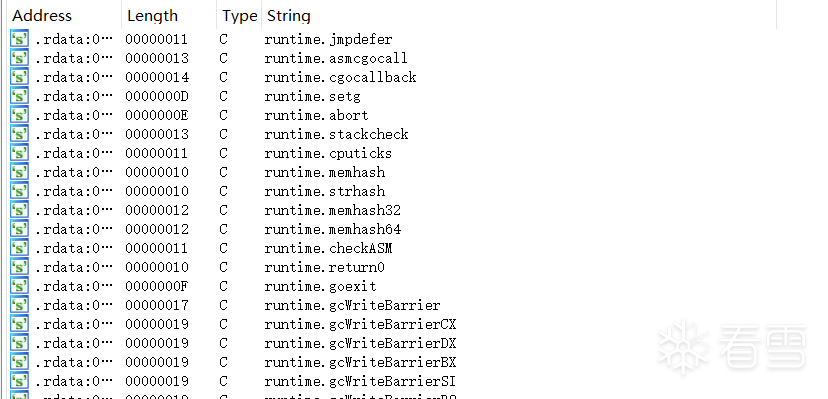
Task: Select the string icon of runtime.memhash row
Action: (x=20, y=172)
